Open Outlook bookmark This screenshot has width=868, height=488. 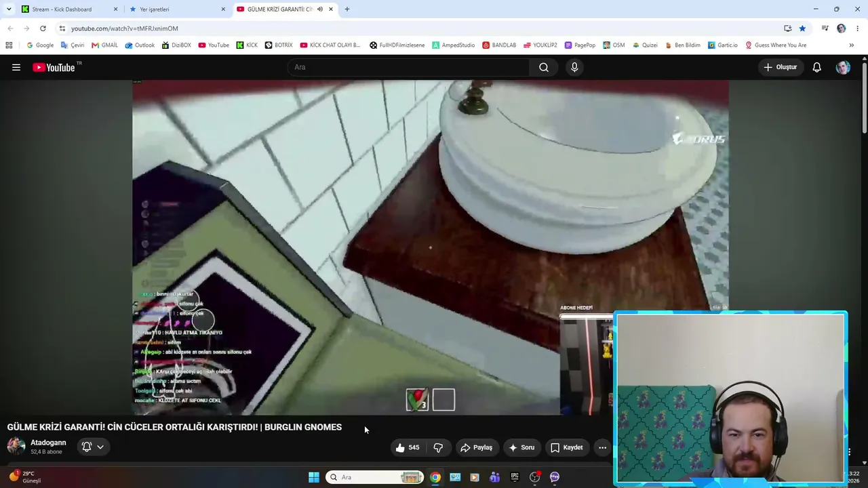click(x=140, y=45)
